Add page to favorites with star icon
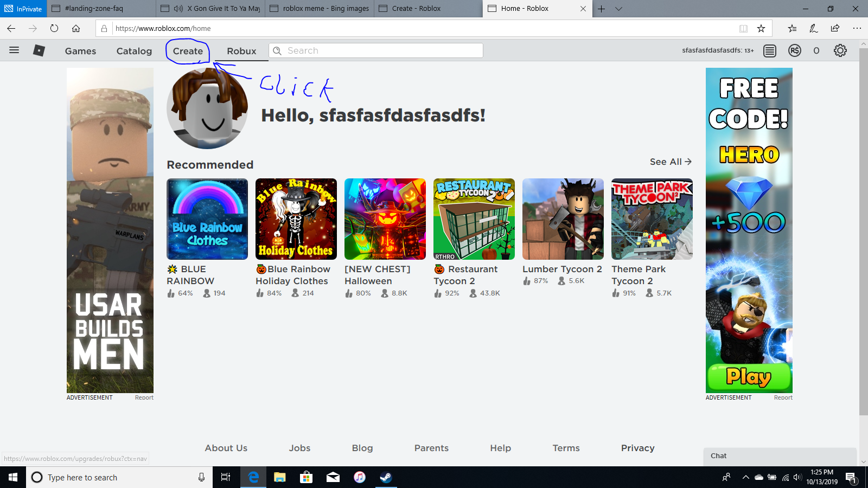The width and height of the screenshot is (868, 488). pos(761,28)
